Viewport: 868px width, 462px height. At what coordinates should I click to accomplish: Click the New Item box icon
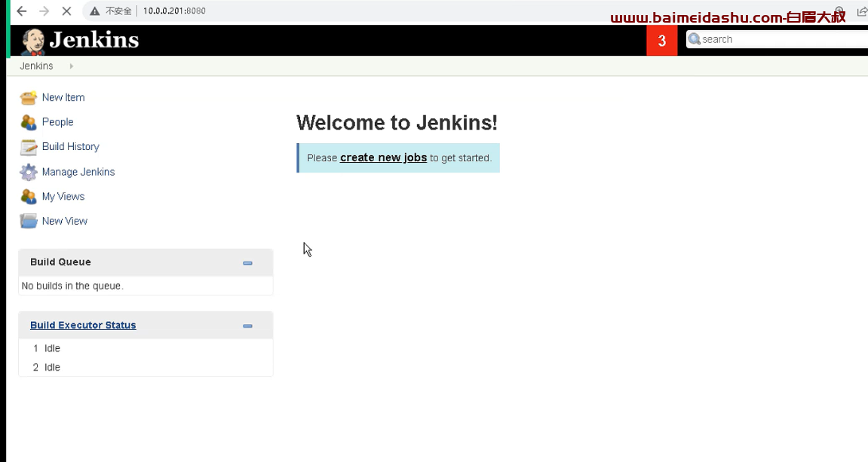(x=28, y=98)
